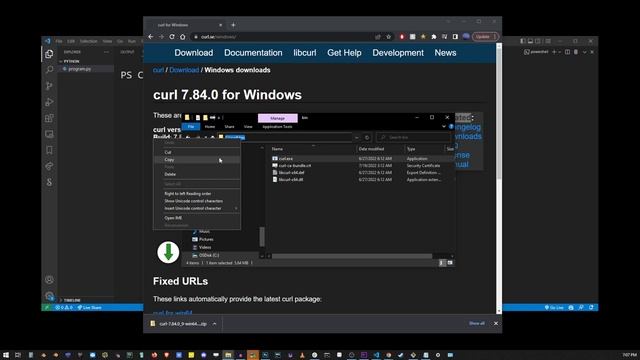Open VS Code Explorer view icon
This screenshot has width=640, height=360.
49,54
